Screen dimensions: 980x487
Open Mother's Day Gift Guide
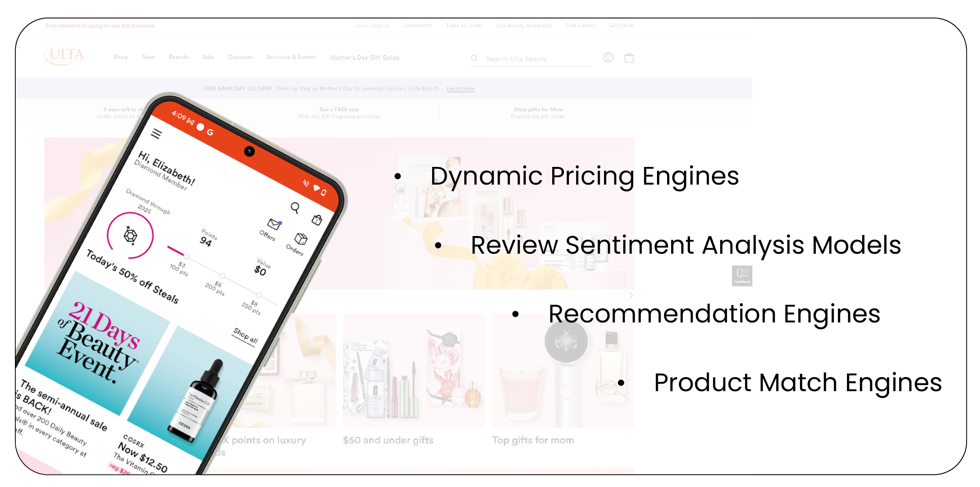365,57
